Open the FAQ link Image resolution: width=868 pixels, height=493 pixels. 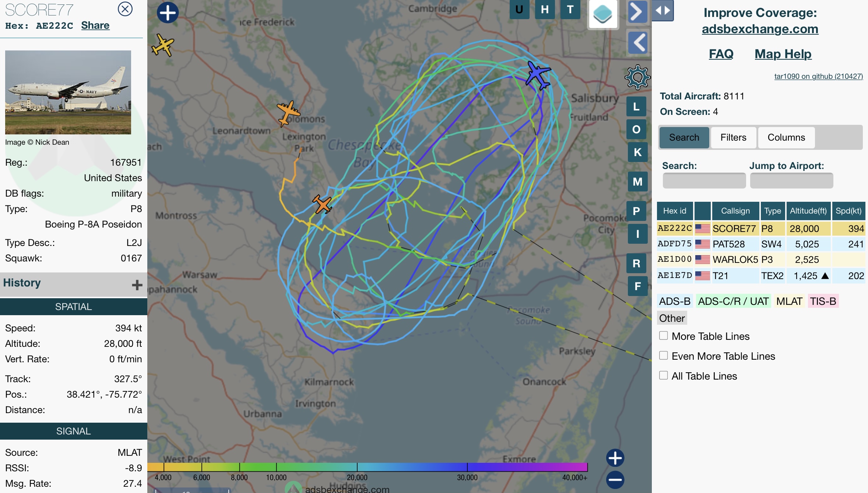tap(721, 54)
